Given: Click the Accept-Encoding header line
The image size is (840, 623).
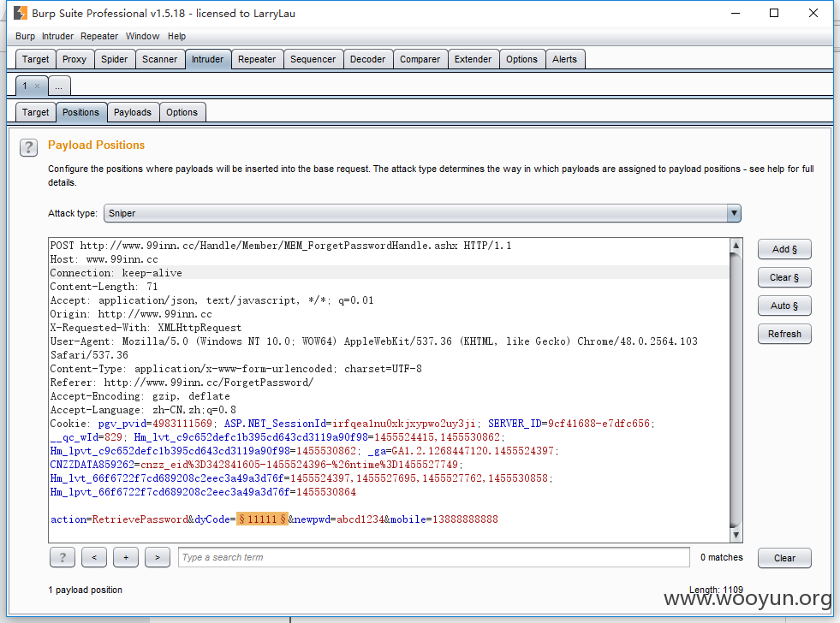Looking at the screenshot, I should point(140,396).
